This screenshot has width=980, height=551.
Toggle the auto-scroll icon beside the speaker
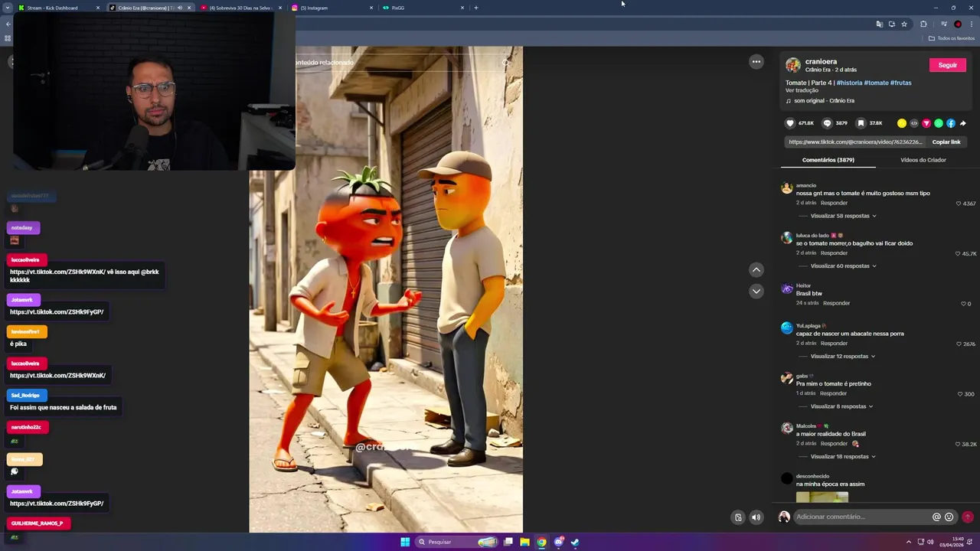pos(738,517)
